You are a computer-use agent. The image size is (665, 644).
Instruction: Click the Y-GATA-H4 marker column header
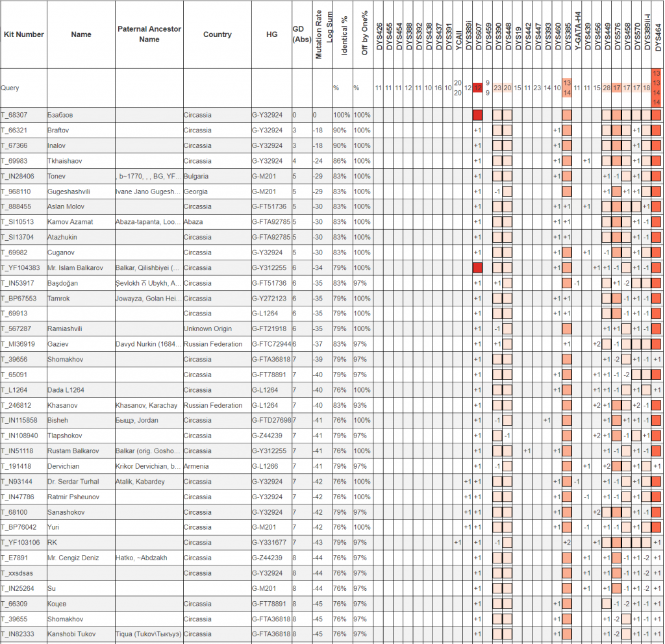coord(577,34)
